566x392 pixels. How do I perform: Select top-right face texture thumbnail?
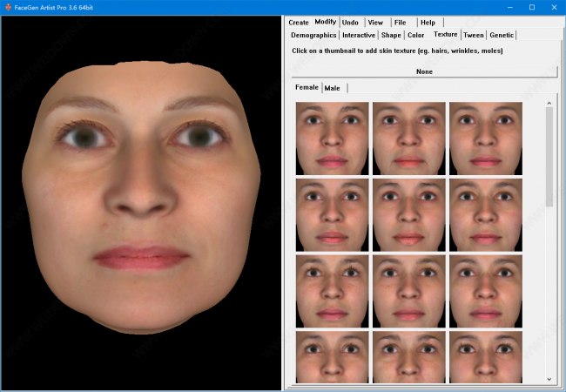pyautogui.click(x=485, y=138)
